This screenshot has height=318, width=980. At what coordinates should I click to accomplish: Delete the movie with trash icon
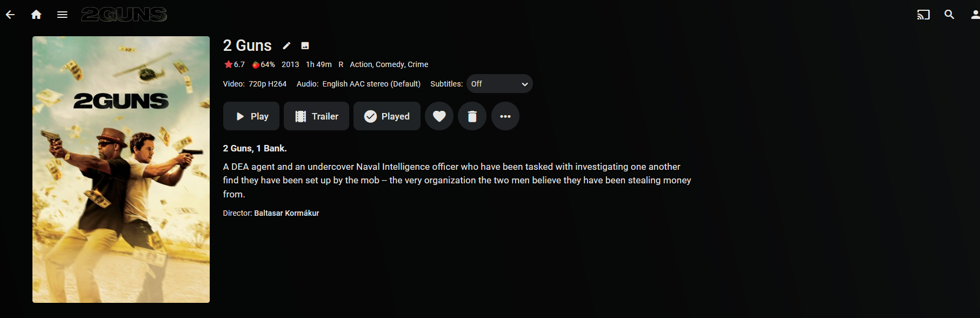pyautogui.click(x=472, y=116)
